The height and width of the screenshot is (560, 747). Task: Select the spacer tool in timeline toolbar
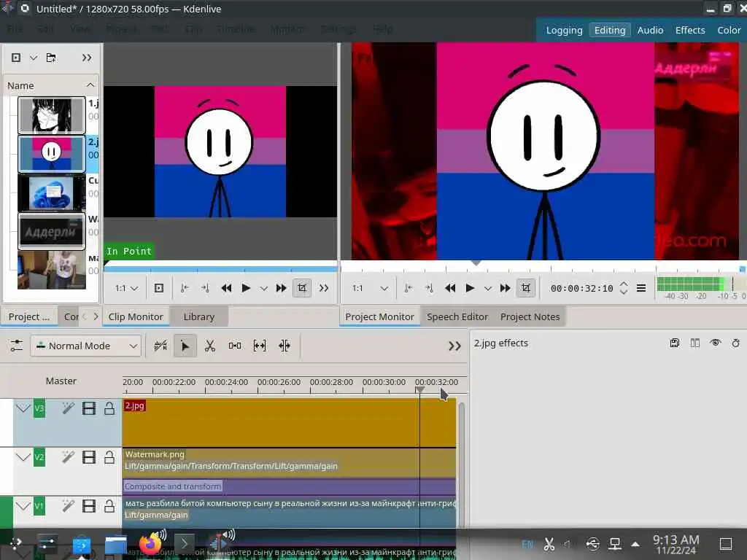[235, 346]
